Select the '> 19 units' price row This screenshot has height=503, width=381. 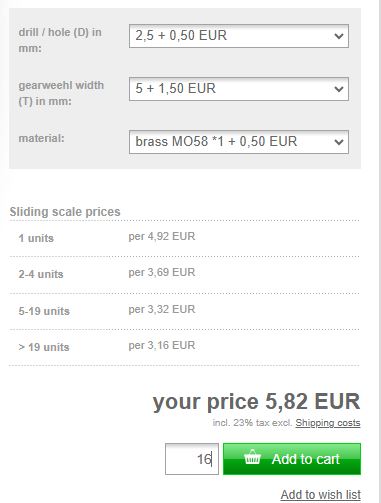point(184,347)
